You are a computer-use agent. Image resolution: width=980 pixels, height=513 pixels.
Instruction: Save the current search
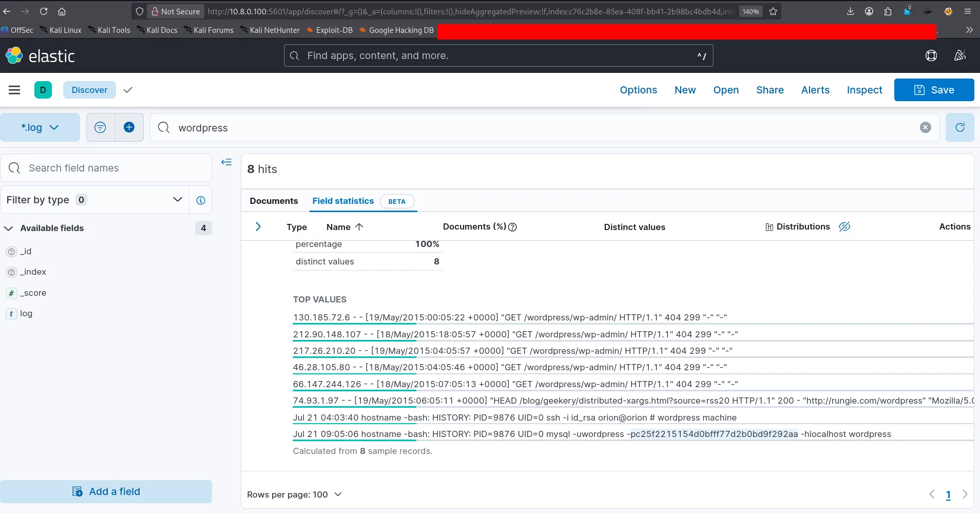(934, 90)
